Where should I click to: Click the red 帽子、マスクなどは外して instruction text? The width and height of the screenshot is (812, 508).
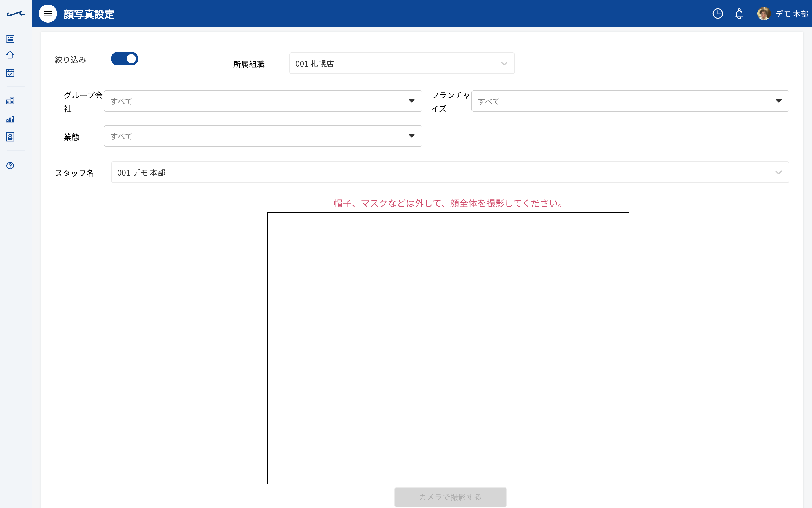(448, 203)
